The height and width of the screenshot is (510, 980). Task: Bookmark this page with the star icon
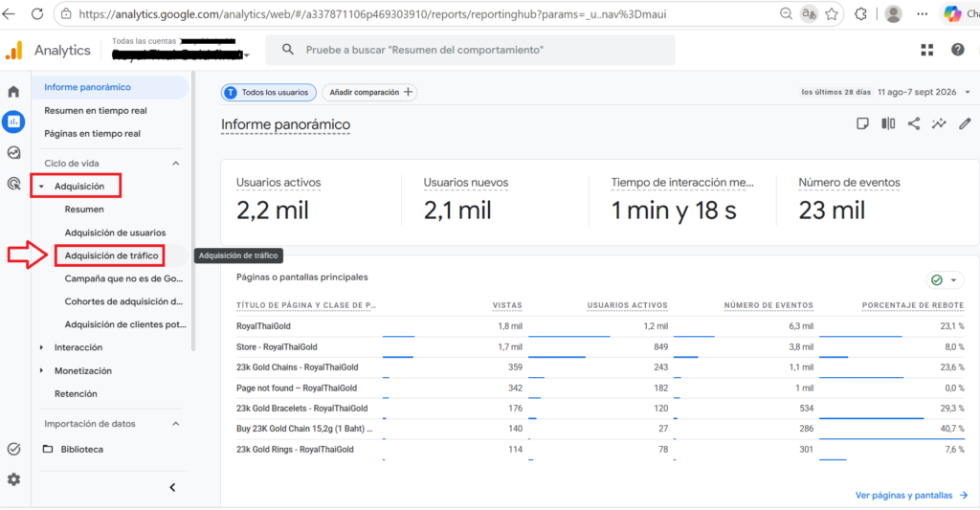pos(832,13)
